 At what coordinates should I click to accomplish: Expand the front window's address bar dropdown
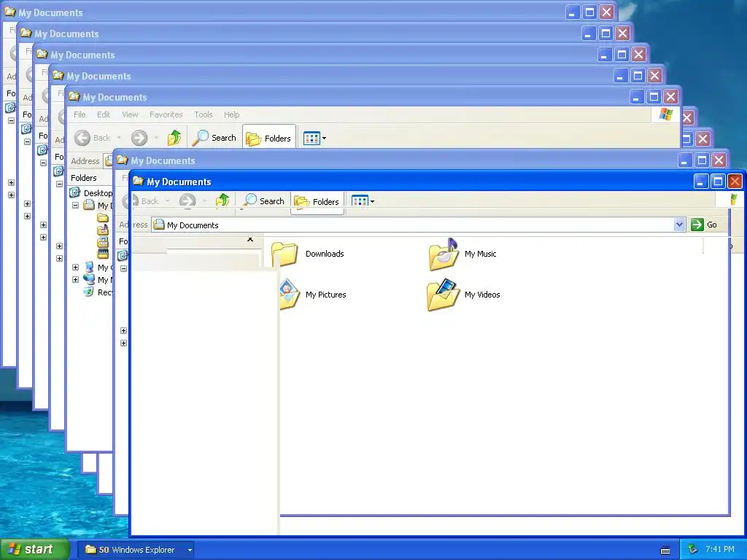[x=679, y=225]
